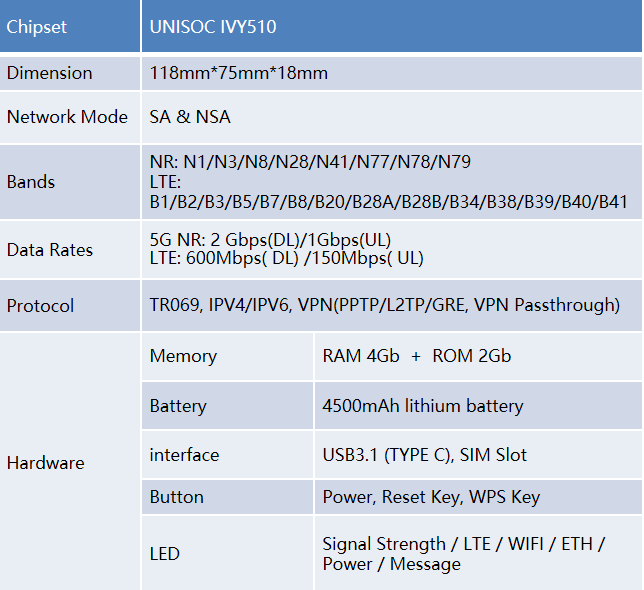Select the RAM 4Gb + ROM 2Gb cell
This screenshot has width=644, height=590.
[x=478, y=356]
